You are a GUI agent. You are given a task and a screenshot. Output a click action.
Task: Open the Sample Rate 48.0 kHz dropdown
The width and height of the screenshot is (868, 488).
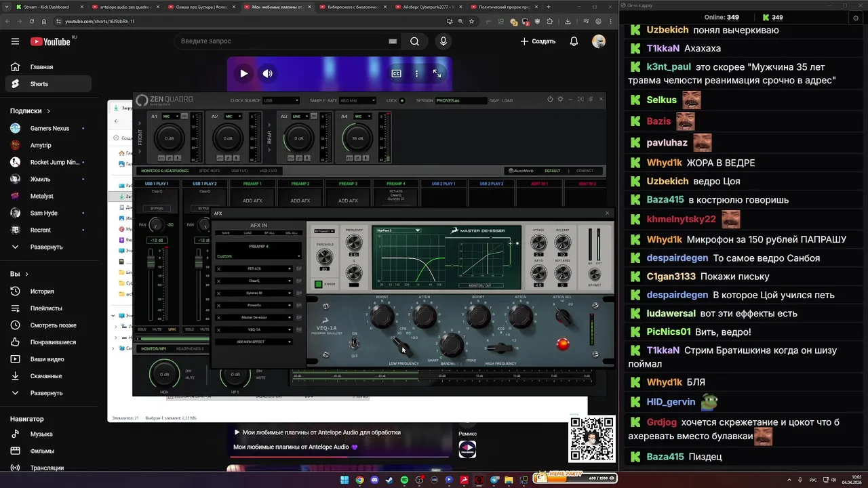[357, 100]
